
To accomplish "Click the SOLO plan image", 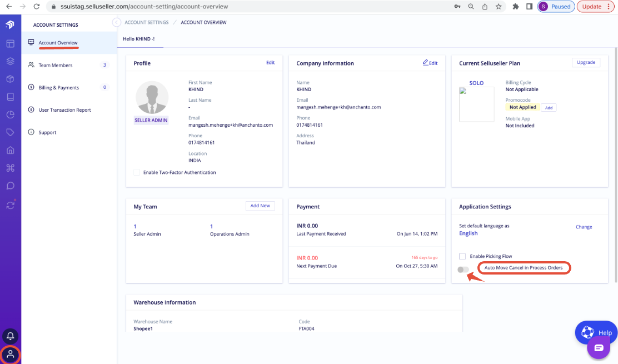I will (476, 104).
